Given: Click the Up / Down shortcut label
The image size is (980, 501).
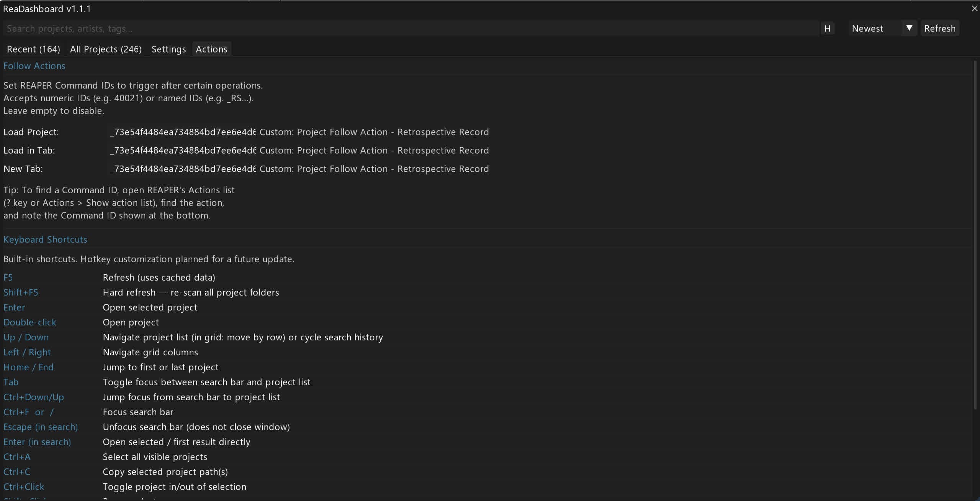Looking at the screenshot, I should pos(26,337).
